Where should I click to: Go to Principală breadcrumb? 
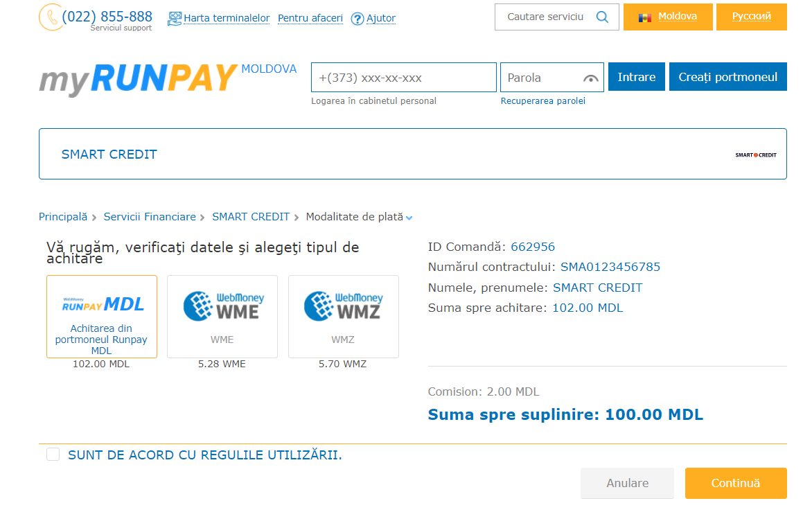[x=63, y=217]
